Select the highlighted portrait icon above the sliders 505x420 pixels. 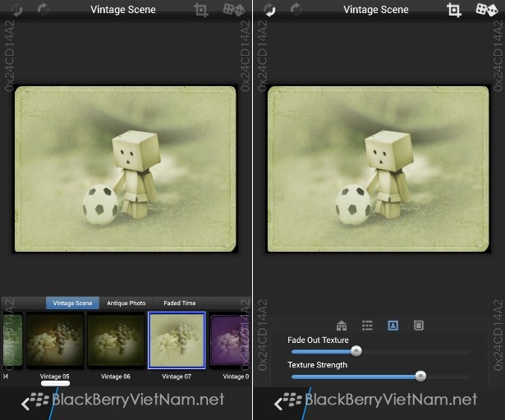pyautogui.click(x=393, y=326)
